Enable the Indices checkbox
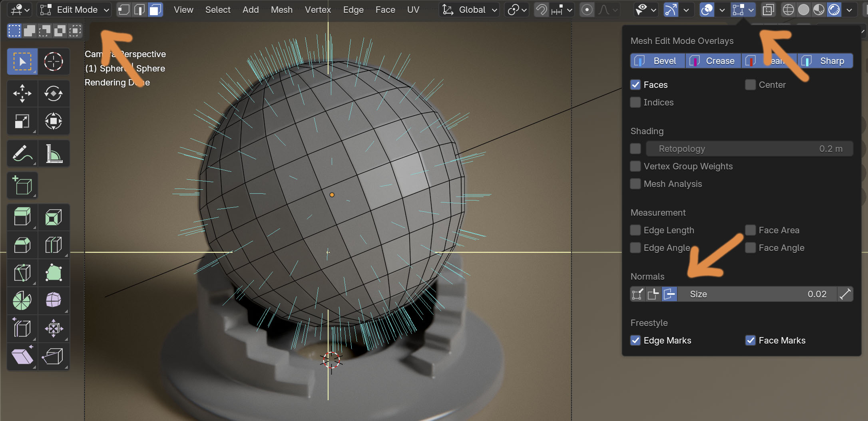868x421 pixels. pos(635,103)
